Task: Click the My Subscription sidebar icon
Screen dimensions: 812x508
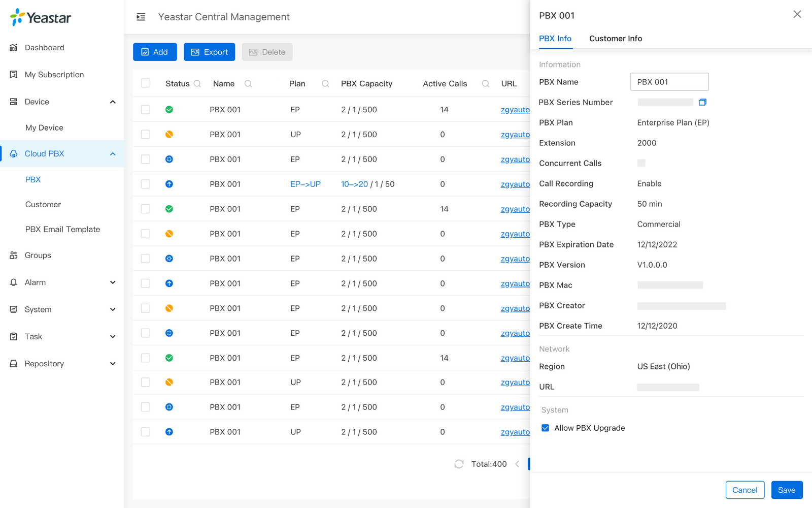Action: (x=14, y=75)
